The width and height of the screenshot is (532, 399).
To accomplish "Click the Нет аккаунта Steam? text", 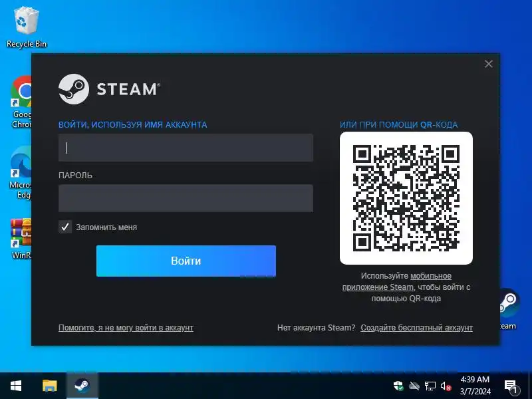I will (317, 328).
